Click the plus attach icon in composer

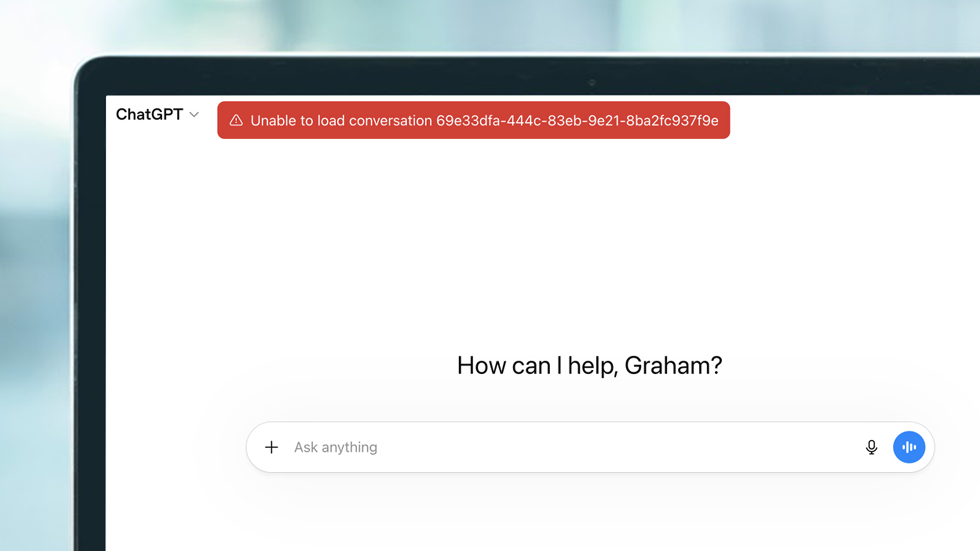[271, 447]
